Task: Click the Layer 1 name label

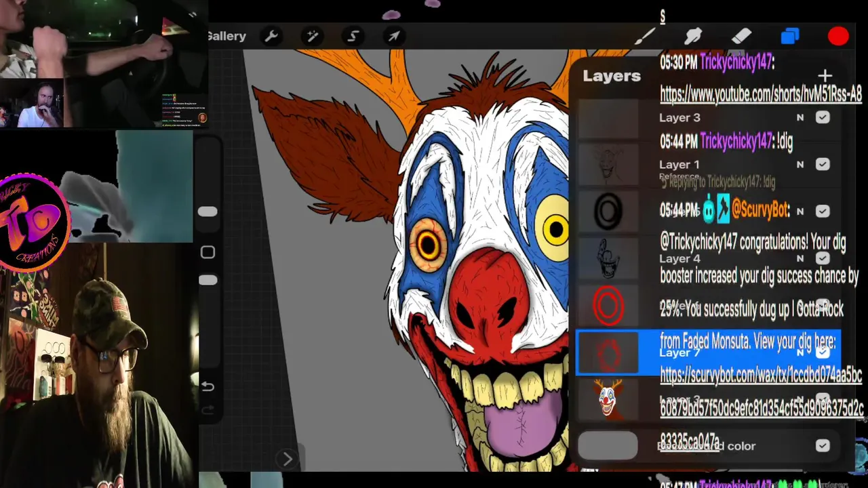Action: (679, 164)
